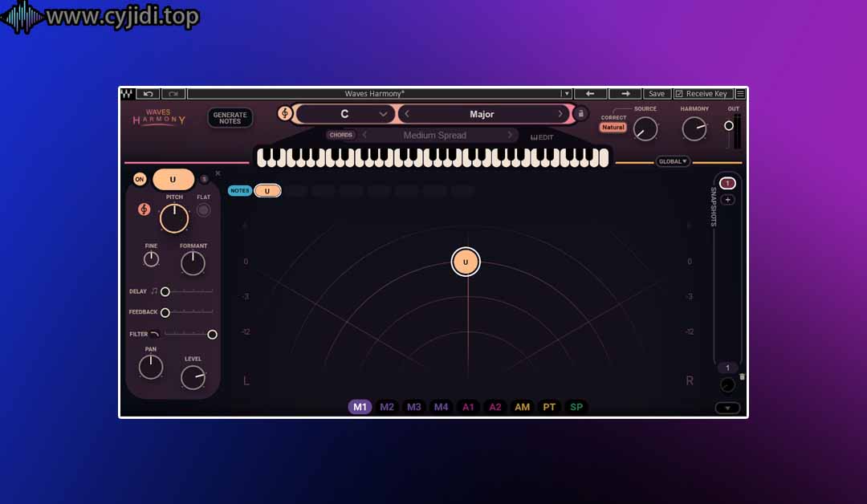Click the Level knob
Screen dimensions: 867x504
(x=193, y=377)
